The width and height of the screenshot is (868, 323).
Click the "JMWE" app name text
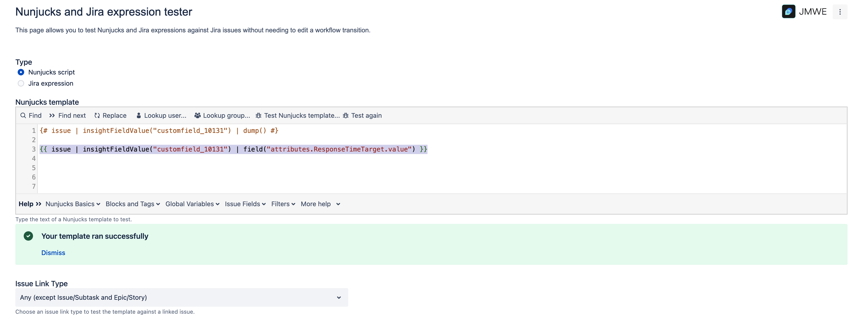click(x=813, y=12)
